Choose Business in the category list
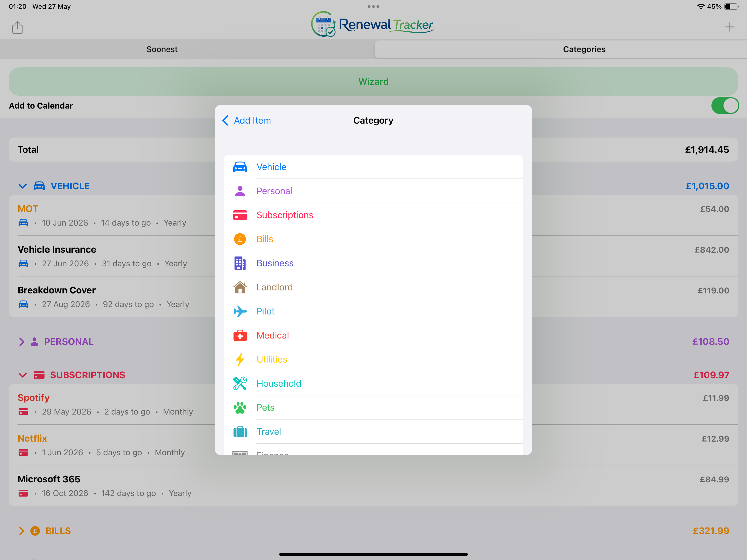 tap(373, 263)
